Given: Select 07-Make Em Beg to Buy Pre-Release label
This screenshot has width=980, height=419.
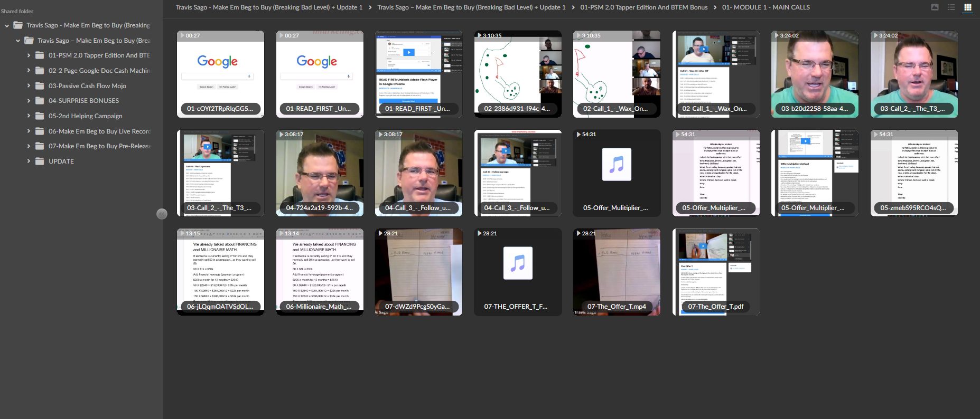Looking at the screenshot, I should [x=99, y=146].
